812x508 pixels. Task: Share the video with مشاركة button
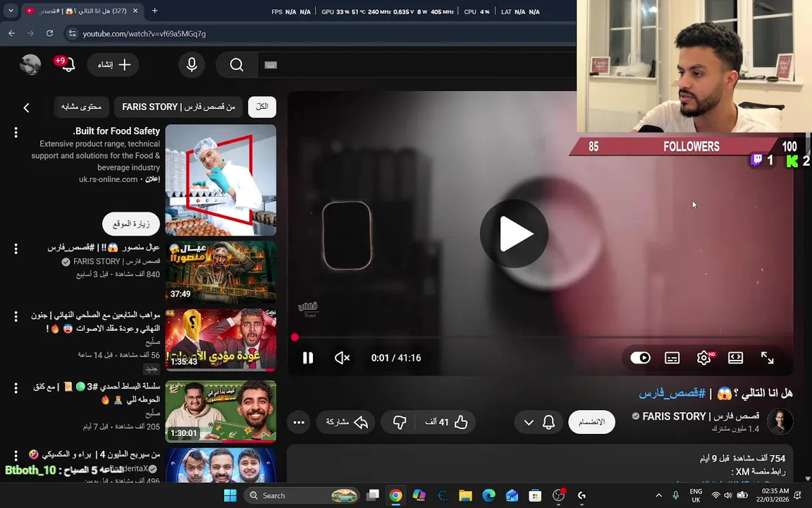[345, 422]
